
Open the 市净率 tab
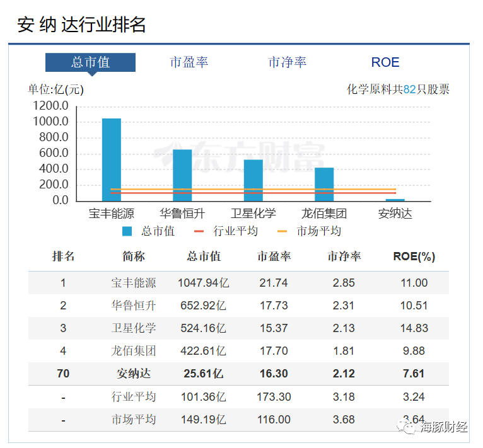(x=287, y=62)
